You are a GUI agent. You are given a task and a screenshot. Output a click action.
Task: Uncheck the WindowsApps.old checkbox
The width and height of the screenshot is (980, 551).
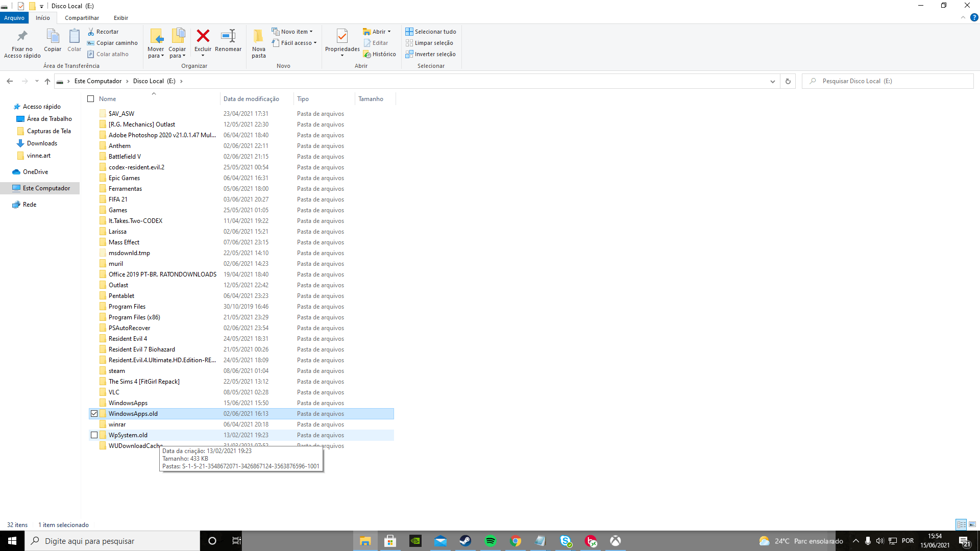(94, 414)
